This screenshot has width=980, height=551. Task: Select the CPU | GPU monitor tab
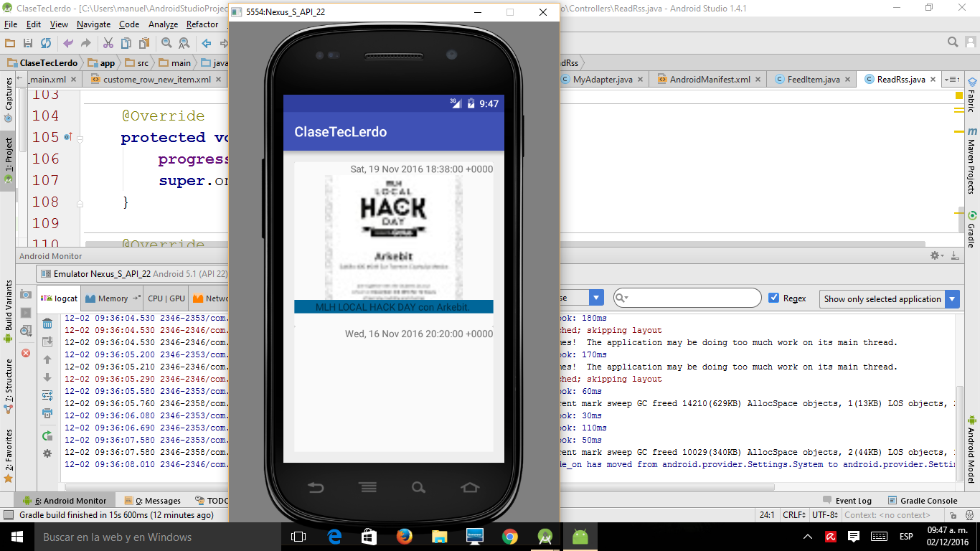pyautogui.click(x=166, y=298)
